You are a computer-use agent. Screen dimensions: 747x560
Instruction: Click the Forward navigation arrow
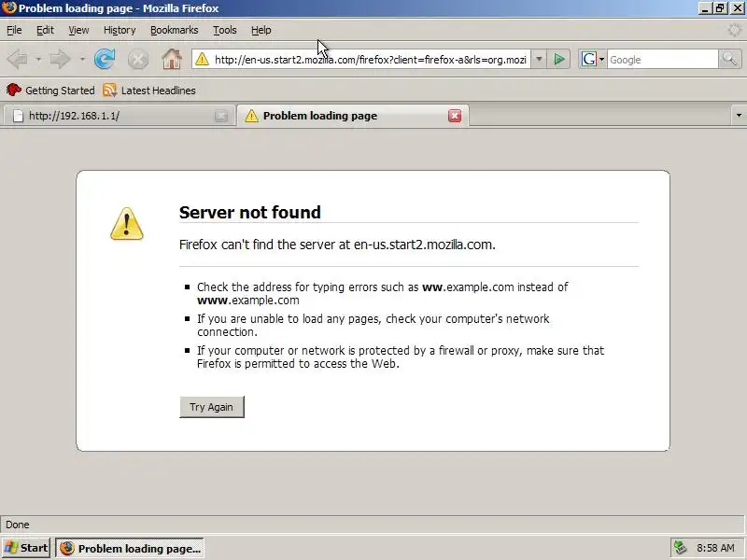pos(61,60)
